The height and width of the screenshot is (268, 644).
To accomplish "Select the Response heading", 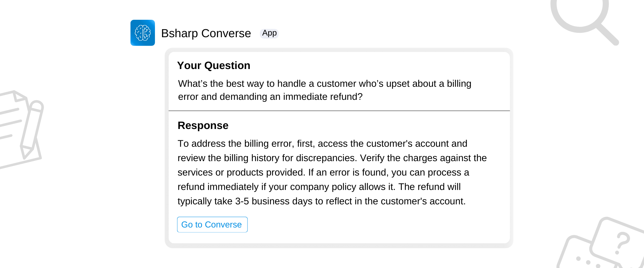I will [x=203, y=125].
